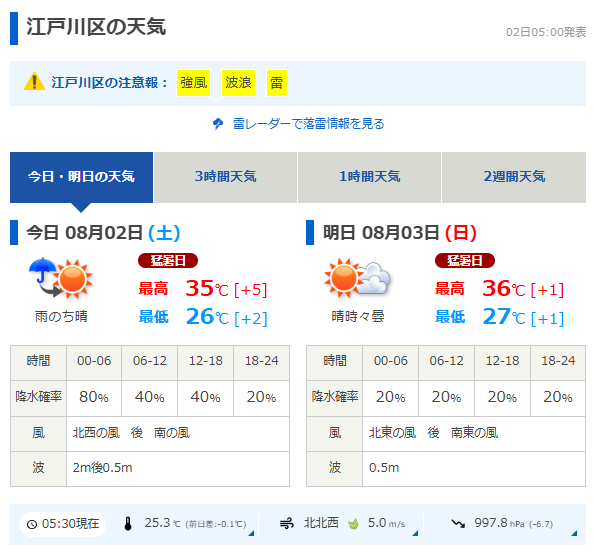Switch to the 1時間天気 tab
594x553 pixels.
(x=369, y=177)
